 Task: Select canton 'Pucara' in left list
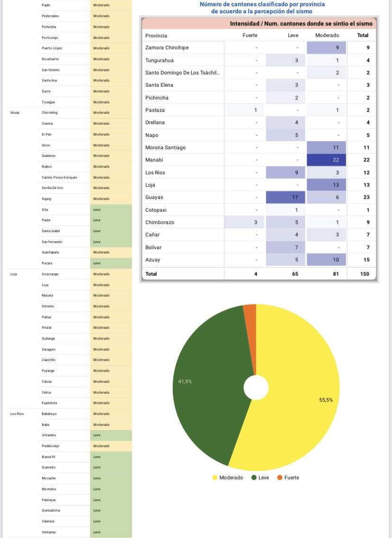pyautogui.click(x=47, y=263)
